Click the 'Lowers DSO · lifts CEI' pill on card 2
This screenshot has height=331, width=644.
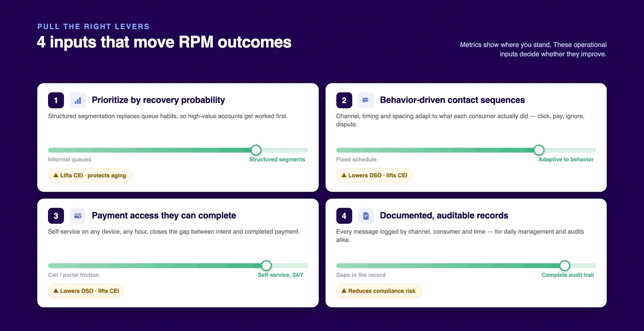(374, 176)
